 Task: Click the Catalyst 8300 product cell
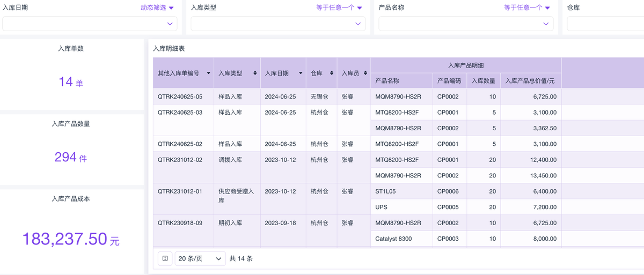(393, 239)
